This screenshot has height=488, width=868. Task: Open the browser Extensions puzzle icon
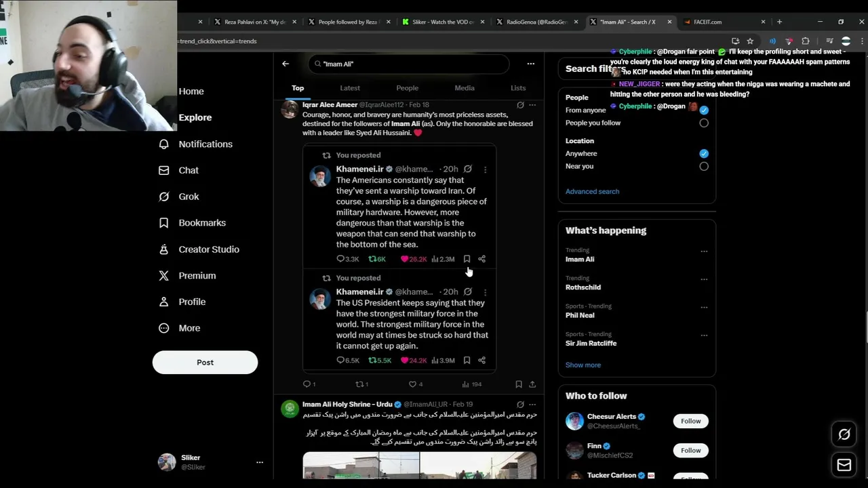806,41
